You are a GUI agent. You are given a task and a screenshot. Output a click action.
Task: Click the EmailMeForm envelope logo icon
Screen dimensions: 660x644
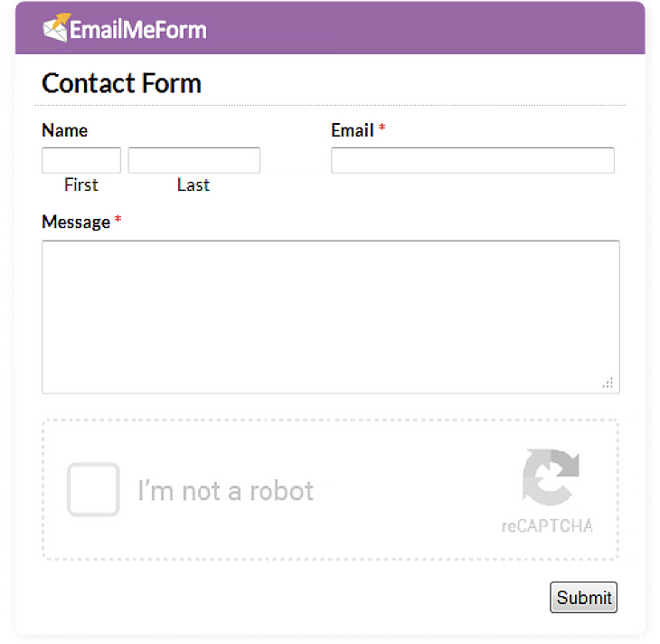(x=56, y=27)
